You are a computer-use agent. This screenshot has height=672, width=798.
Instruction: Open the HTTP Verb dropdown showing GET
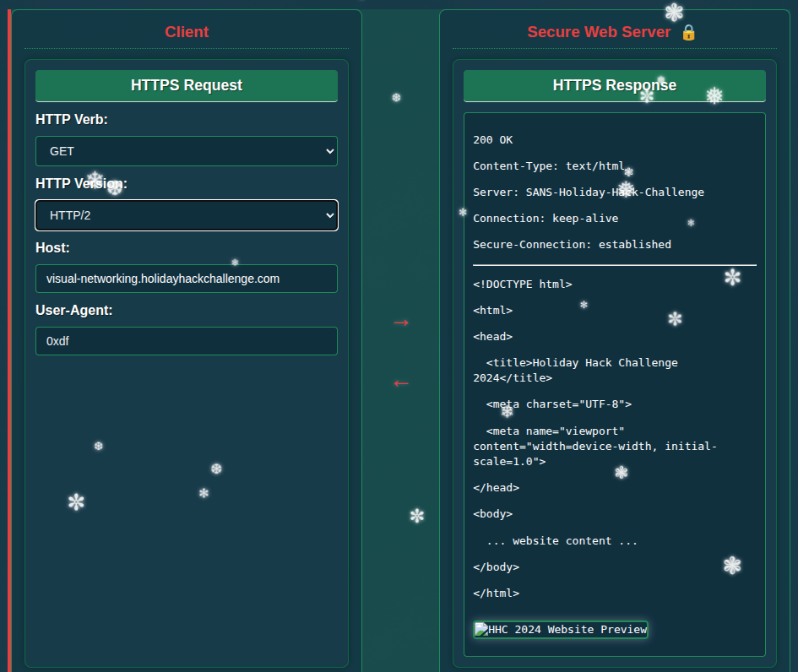[x=187, y=151]
